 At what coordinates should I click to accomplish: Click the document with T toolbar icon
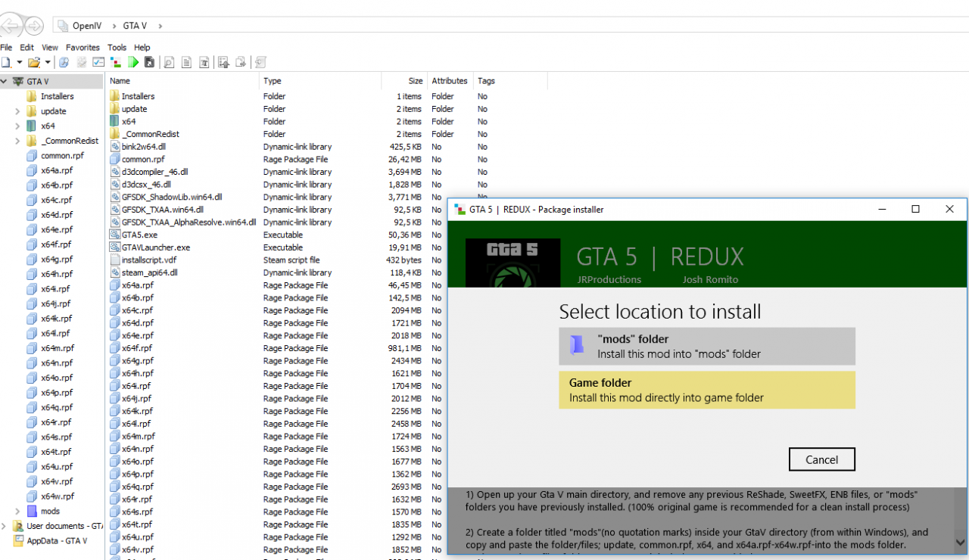[x=204, y=62]
